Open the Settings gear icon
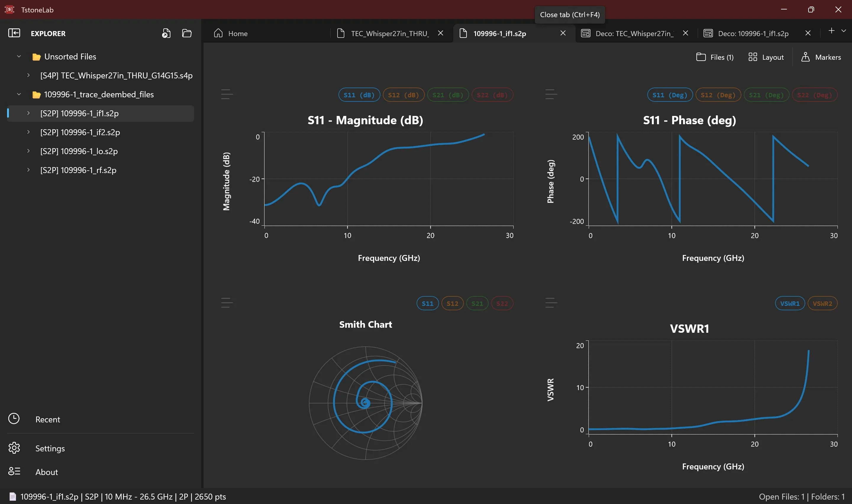The width and height of the screenshot is (852, 504). [x=14, y=448]
